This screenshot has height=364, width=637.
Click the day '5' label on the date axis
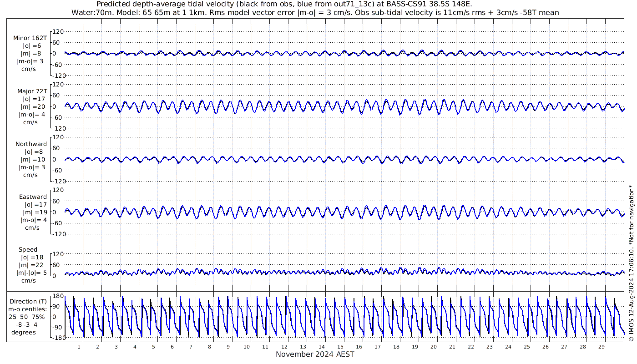coord(153,347)
